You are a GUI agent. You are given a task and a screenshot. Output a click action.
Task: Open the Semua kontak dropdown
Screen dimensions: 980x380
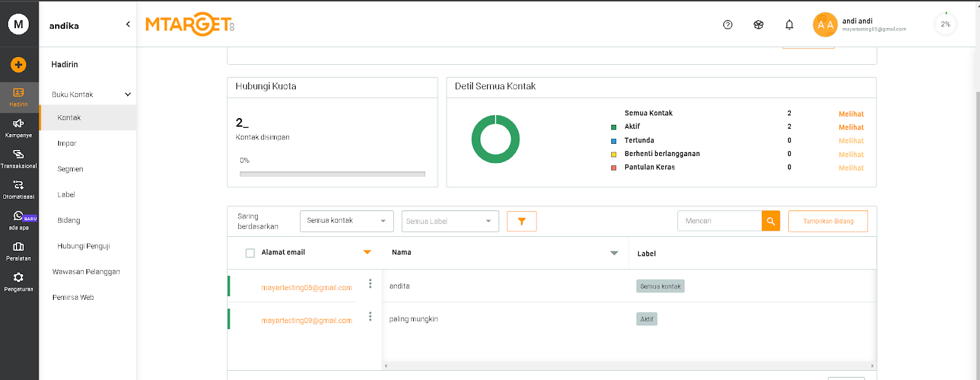pyautogui.click(x=347, y=221)
